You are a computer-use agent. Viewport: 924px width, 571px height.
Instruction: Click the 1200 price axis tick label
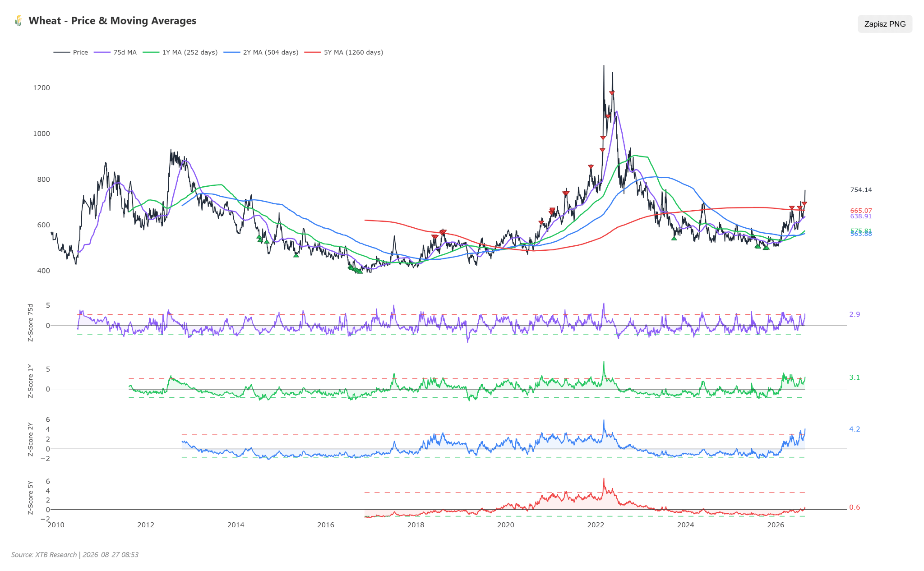coord(42,88)
